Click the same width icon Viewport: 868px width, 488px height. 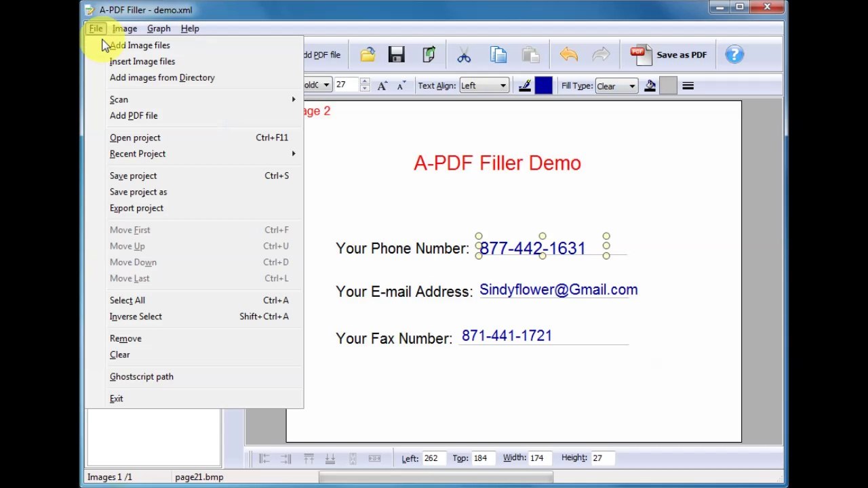coord(374,459)
